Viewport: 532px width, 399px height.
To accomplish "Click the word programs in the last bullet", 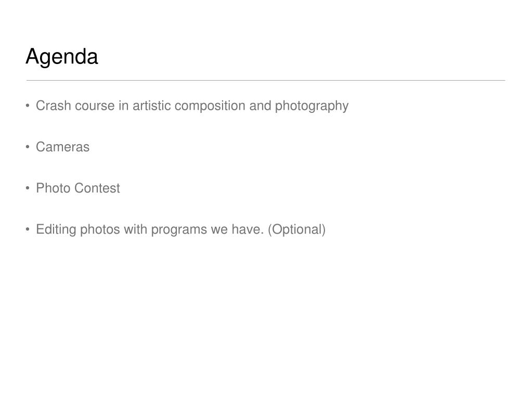I will [179, 230].
